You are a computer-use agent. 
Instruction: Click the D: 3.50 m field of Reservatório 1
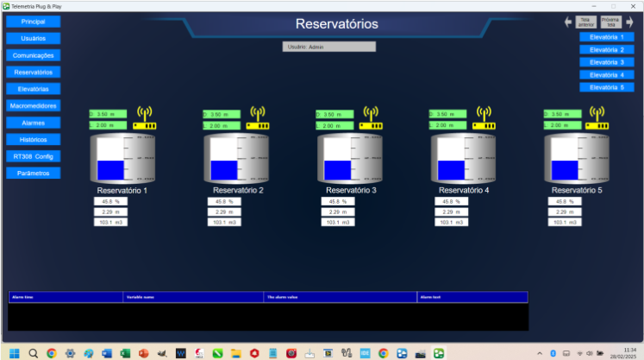(108, 114)
